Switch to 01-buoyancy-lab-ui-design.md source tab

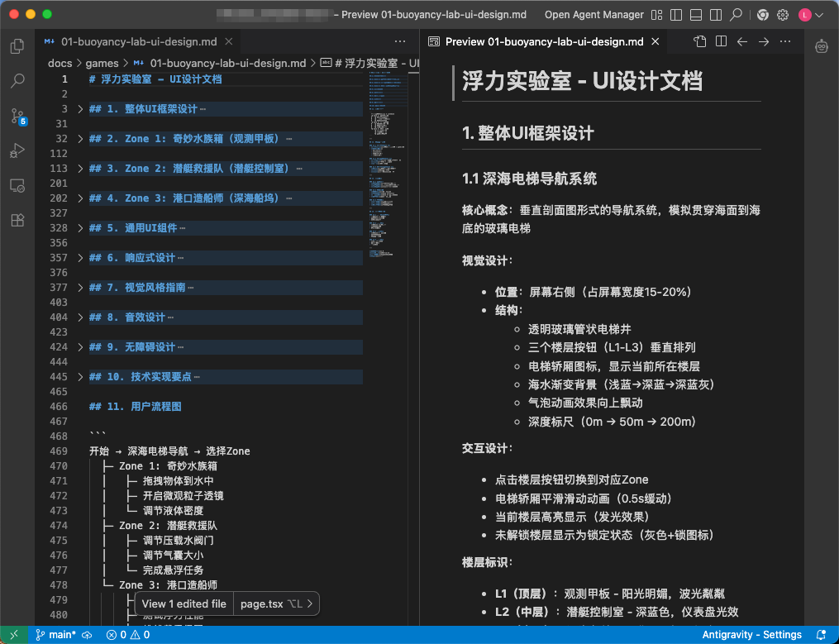click(138, 41)
